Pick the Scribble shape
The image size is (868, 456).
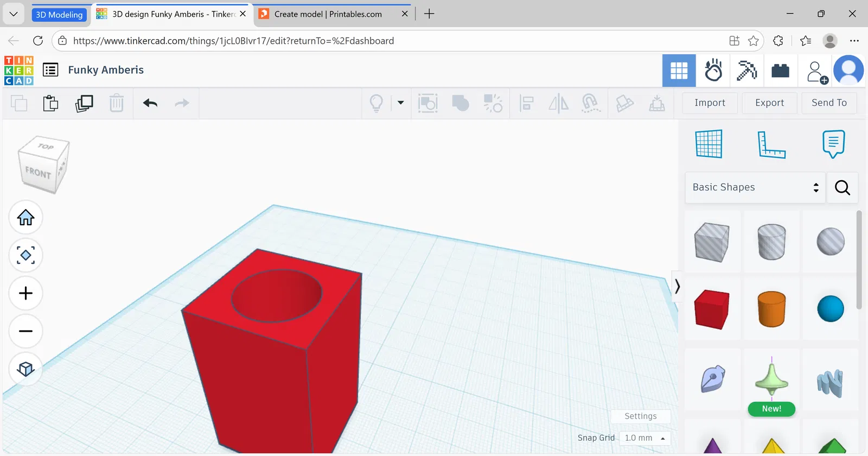pyautogui.click(x=712, y=379)
